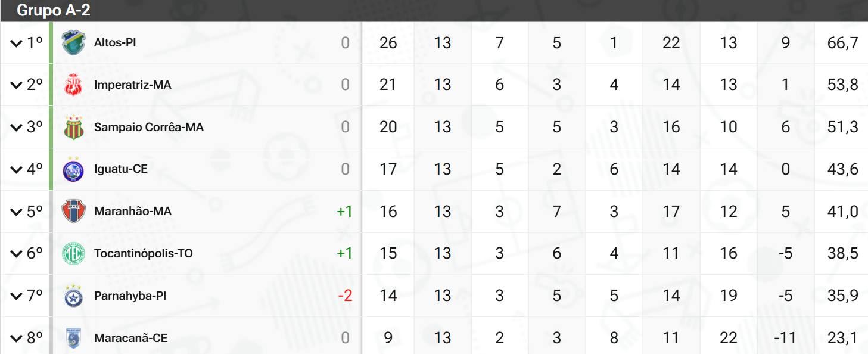Expand the 2º place row chevron

click(16, 85)
